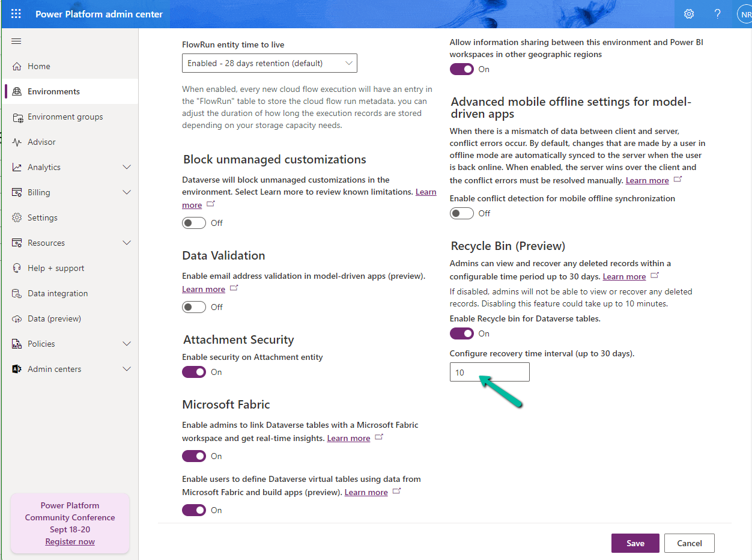Open Settings in the left navigation
This screenshot has width=752, height=560.
coord(42,218)
